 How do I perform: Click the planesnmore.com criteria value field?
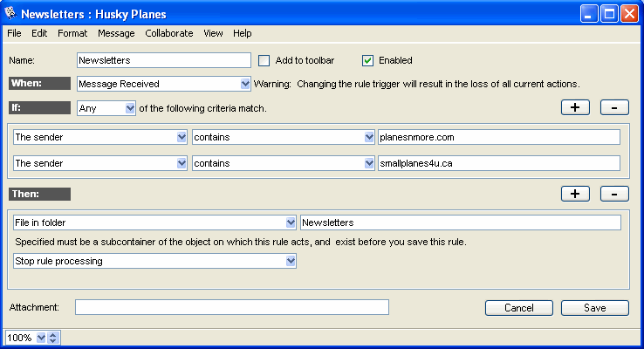click(x=498, y=137)
